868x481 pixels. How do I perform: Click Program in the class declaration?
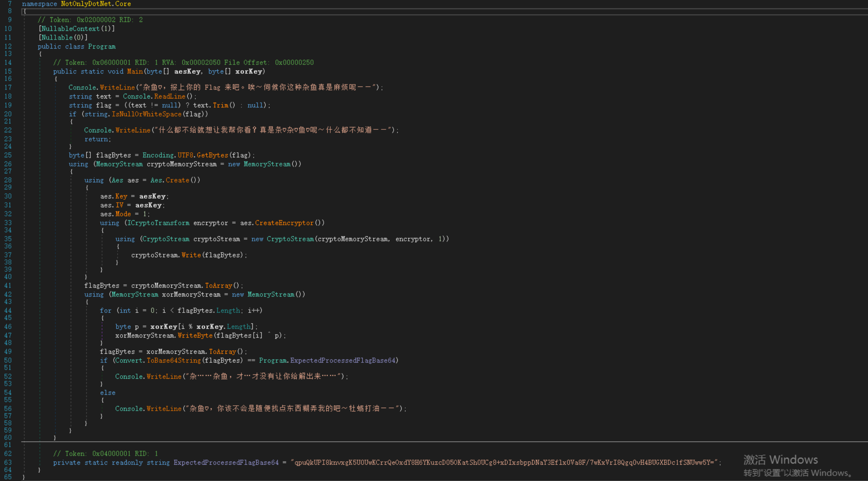[x=102, y=47]
